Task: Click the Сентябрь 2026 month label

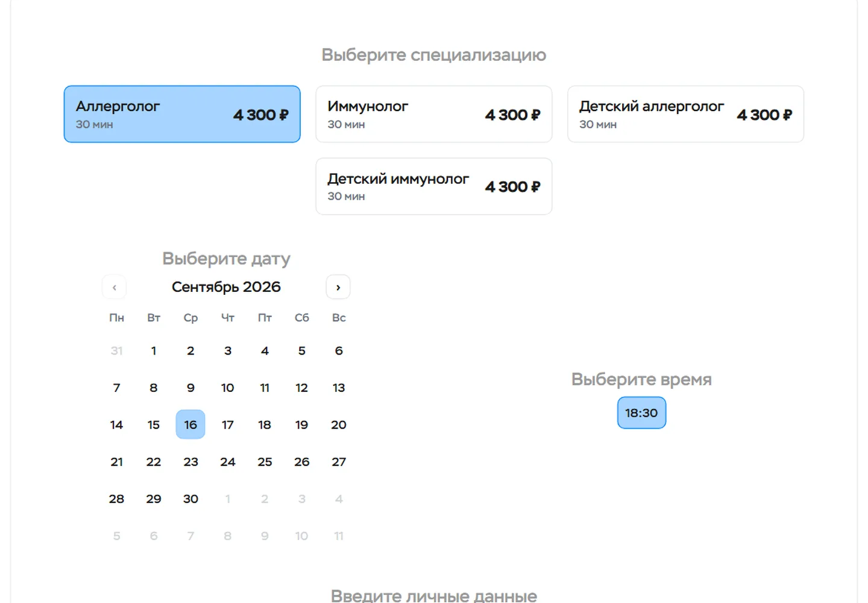Action: click(226, 287)
